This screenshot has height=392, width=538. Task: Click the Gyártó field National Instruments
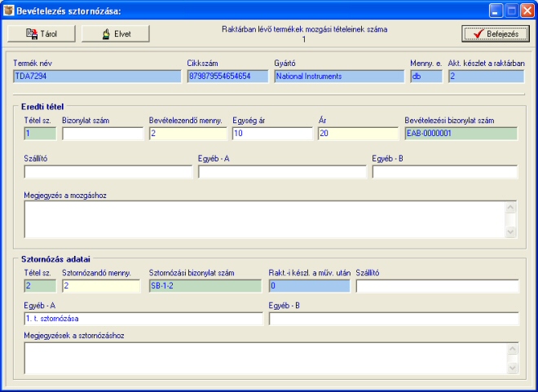[x=339, y=76]
